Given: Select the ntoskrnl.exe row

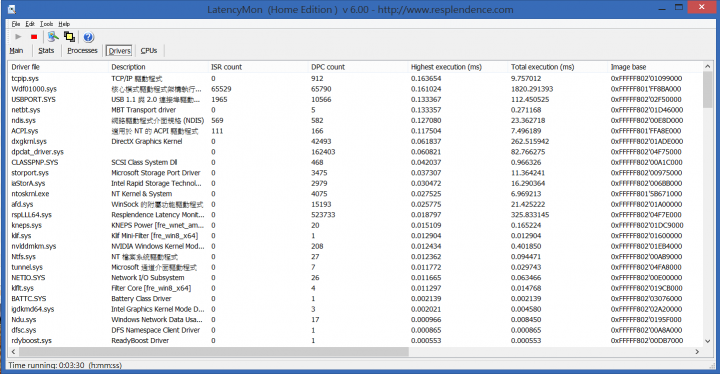Looking at the screenshot, I should tap(355, 194).
